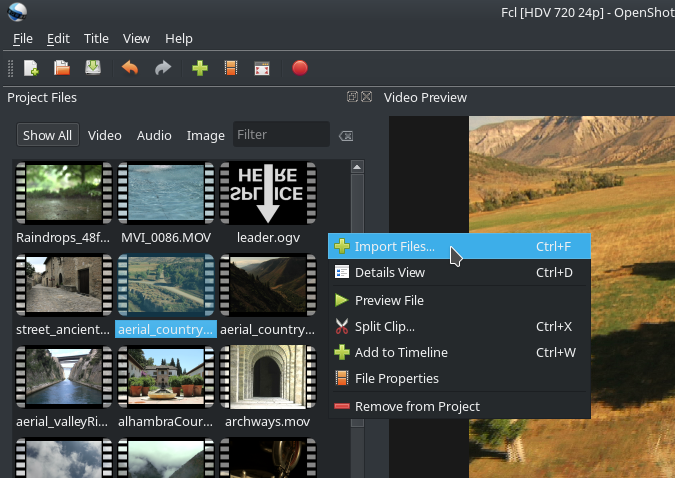Open the File menu
Screen dimensions: 675x478
click(x=23, y=38)
